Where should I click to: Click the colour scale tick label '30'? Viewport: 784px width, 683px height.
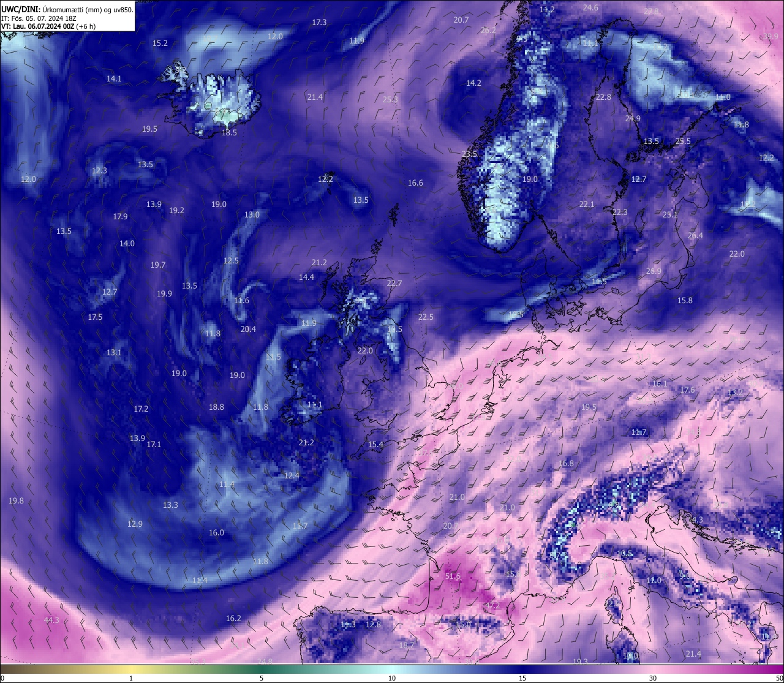(x=653, y=678)
